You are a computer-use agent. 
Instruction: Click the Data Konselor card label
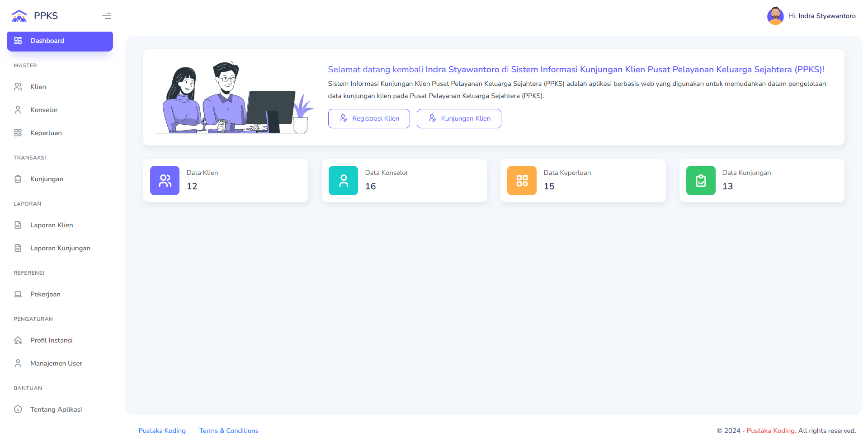tap(387, 173)
